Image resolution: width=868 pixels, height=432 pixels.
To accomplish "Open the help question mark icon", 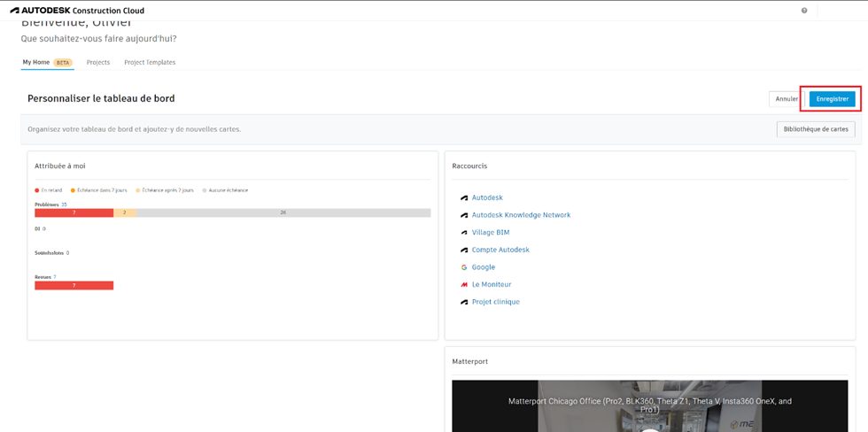I will pyautogui.click(x=804, y=11).
